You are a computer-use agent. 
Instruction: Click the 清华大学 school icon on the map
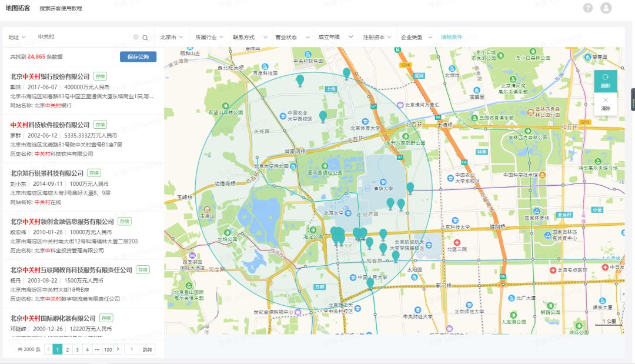pos(383,182)
